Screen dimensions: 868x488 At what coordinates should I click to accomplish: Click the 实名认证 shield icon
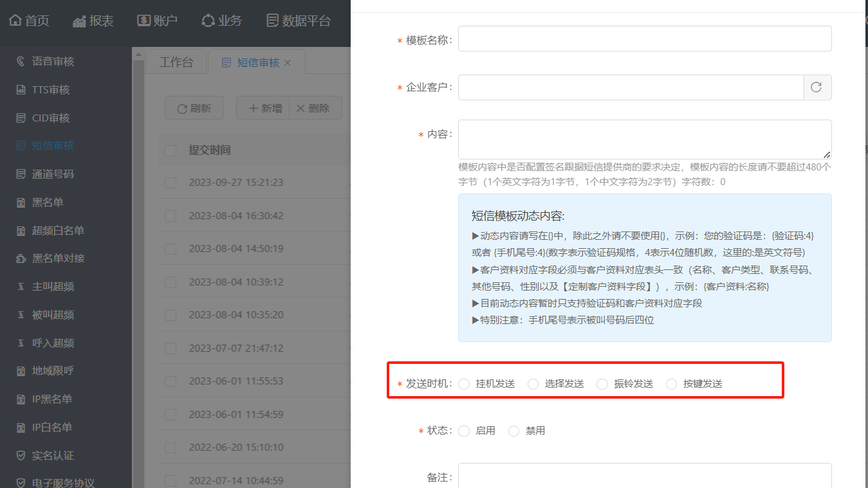click(x=21, y=456)
